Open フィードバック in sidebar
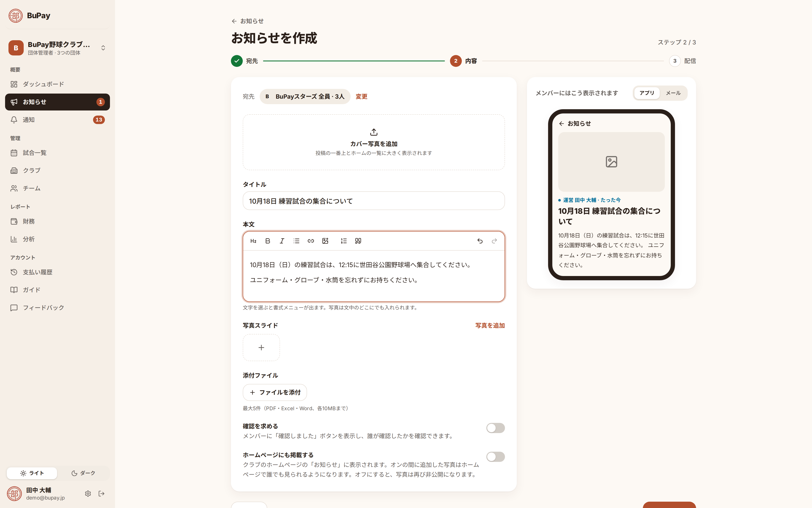This screenshot has height=508, width=812. [57, 308]
